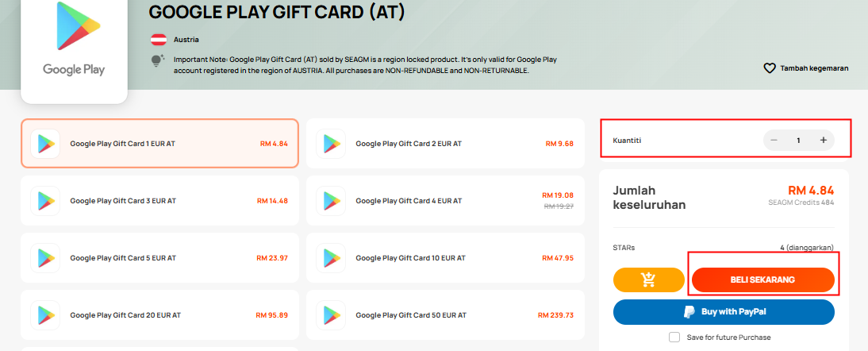Screen dimensions: 868x351
Task: Click the heart icon for Tambah kegemaran
Action: point(770,68)
